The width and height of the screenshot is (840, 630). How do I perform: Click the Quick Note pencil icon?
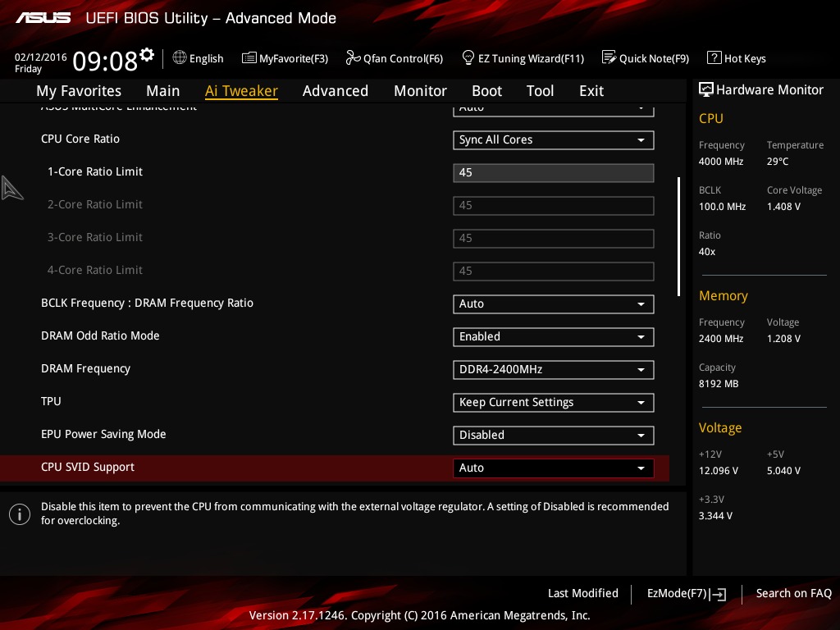[x=609, y=57]
